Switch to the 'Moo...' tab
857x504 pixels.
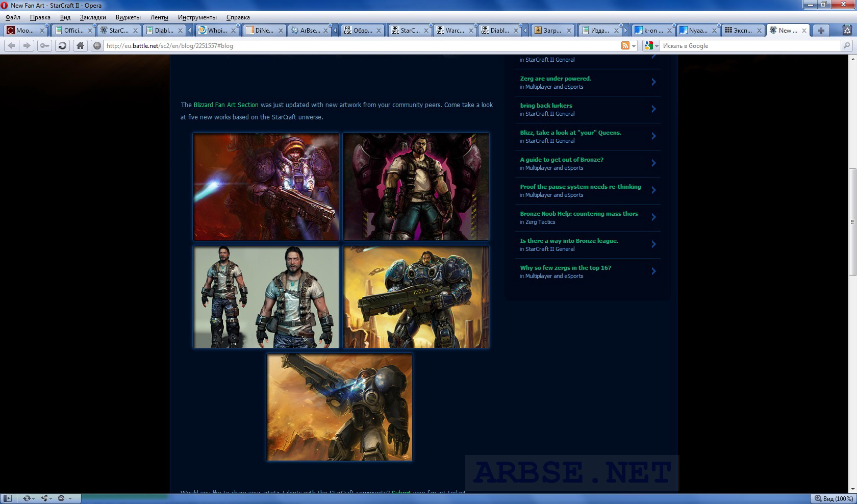[24, 31]
